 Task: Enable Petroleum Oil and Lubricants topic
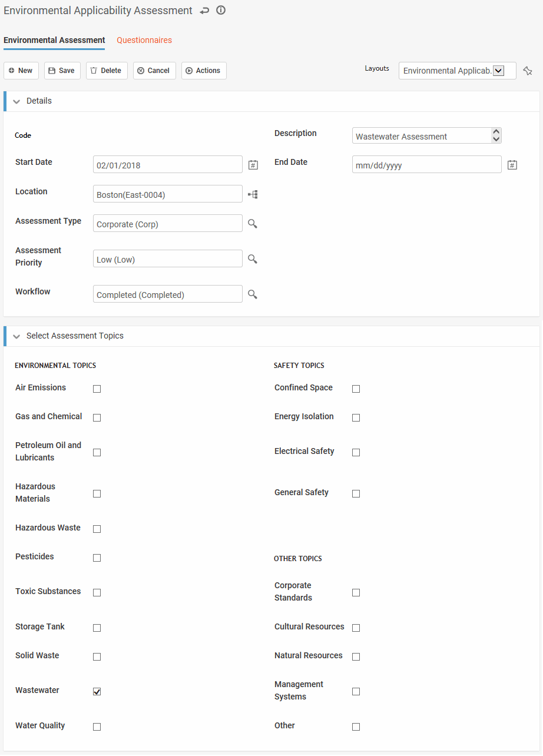[97, 452]
